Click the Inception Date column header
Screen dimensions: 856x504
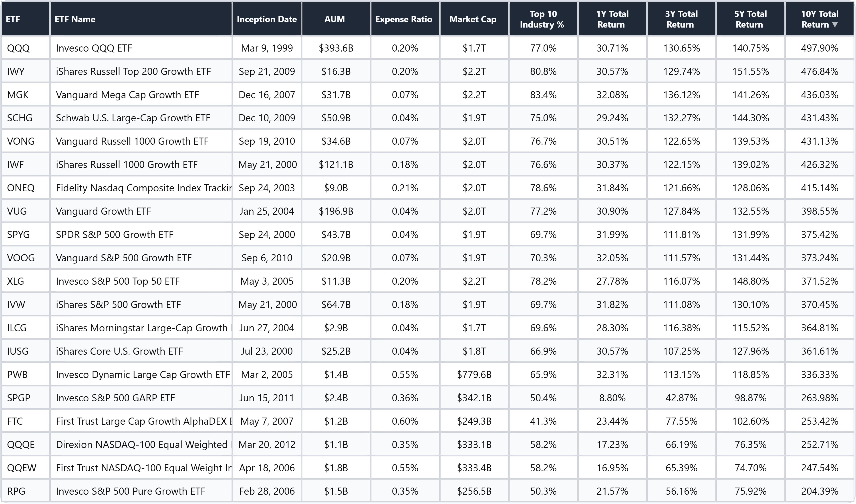[267, 19]
